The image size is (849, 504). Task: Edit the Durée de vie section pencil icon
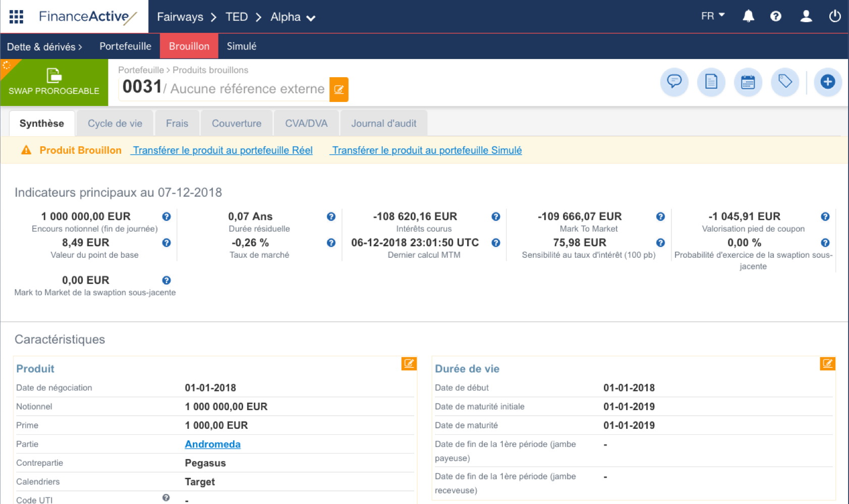[x=827, y=364]
